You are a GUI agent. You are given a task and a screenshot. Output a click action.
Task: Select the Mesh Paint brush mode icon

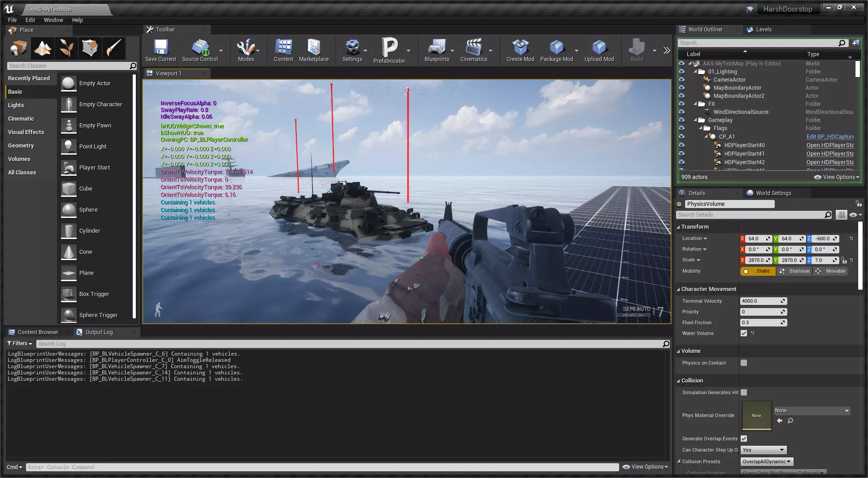pos(114,48)
